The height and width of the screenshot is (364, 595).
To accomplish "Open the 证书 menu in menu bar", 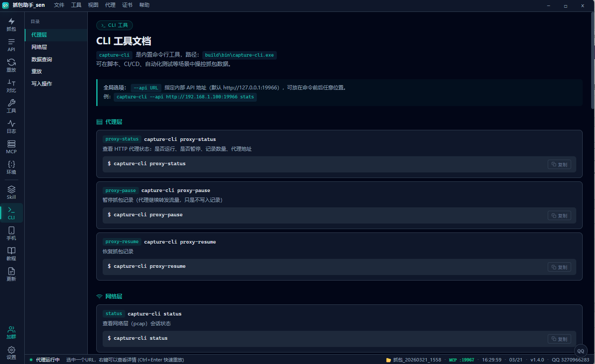I will [127, 5].
